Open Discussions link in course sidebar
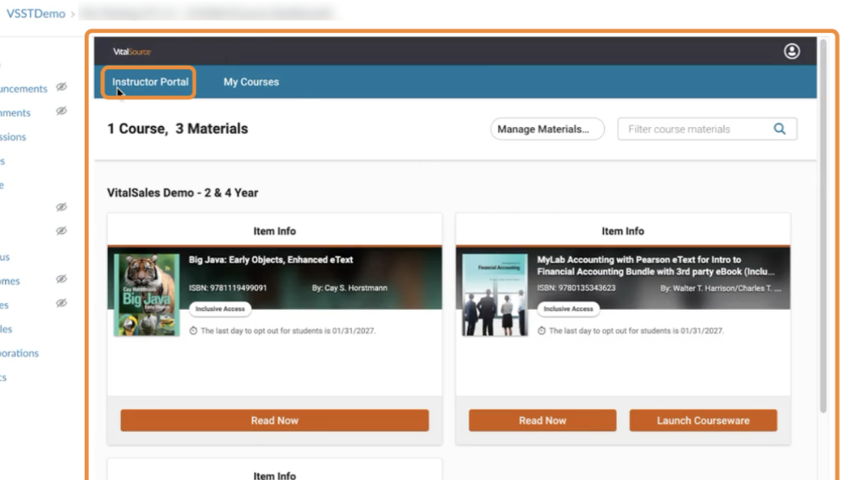Image resolution: width=868 pixels, height=480 pixels. tap(13, 136)
